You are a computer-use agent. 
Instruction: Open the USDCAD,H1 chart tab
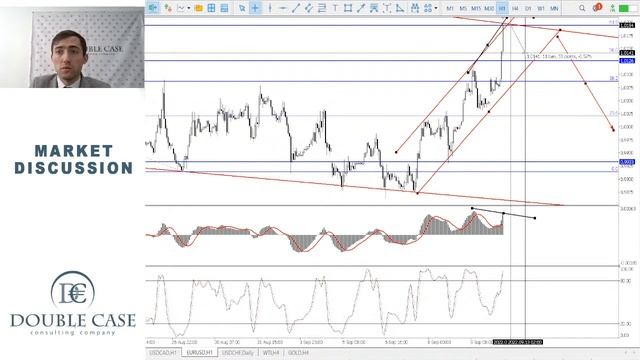163,352
